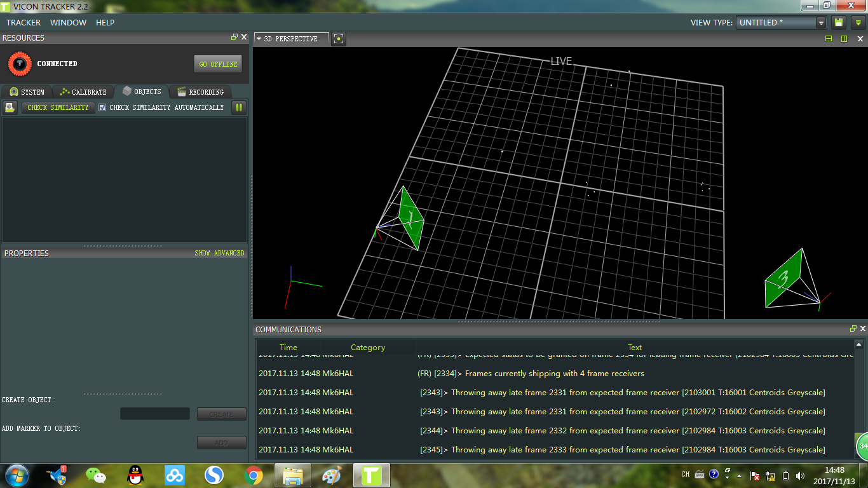Viewport: 868px width, 488px height.
Task: Save the current view type with floppy icon
Action: pos(839,22)
